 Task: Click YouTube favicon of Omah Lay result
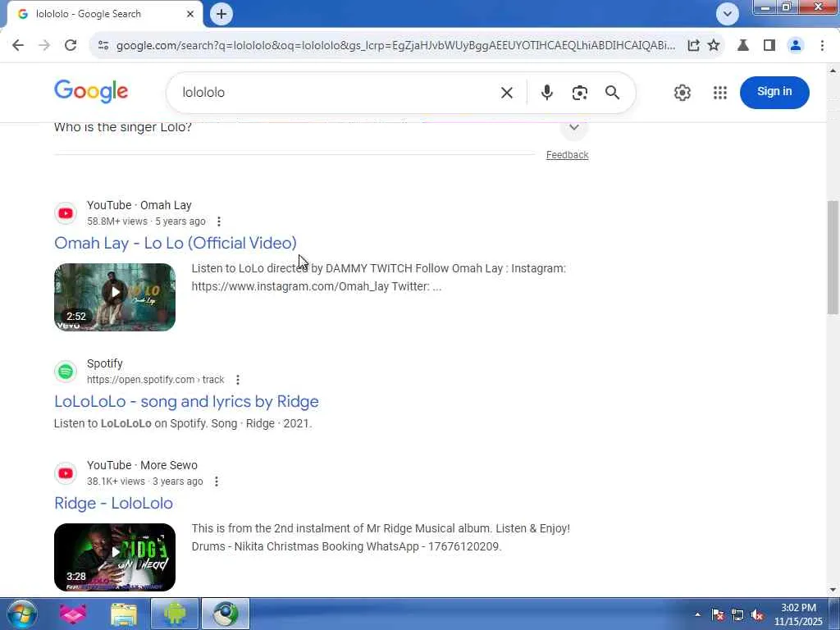pyautogui.click(x=66, y=213)
